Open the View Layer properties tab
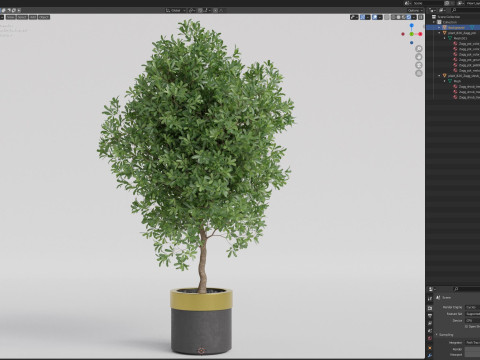Viewport: 480px width, 360px height. (x=430, y=323)
